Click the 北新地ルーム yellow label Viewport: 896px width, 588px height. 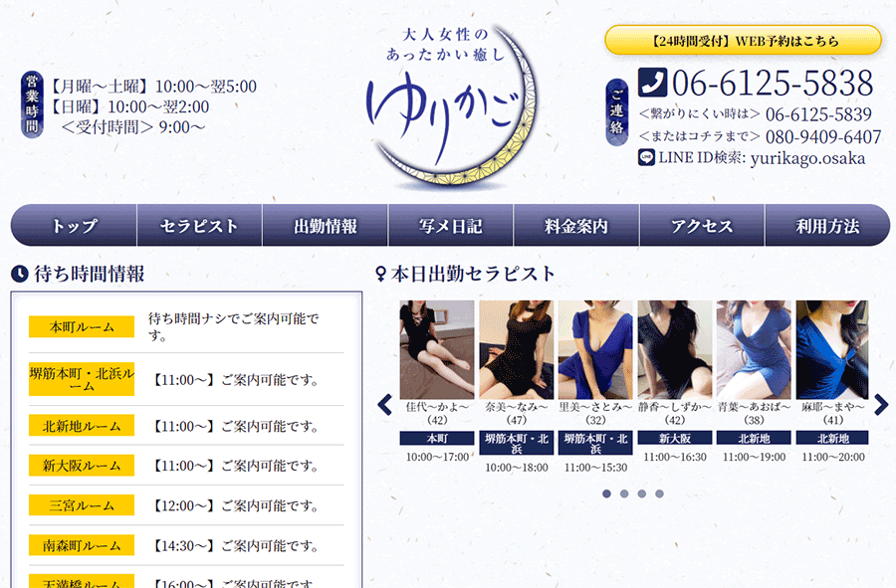coord(82,426)
